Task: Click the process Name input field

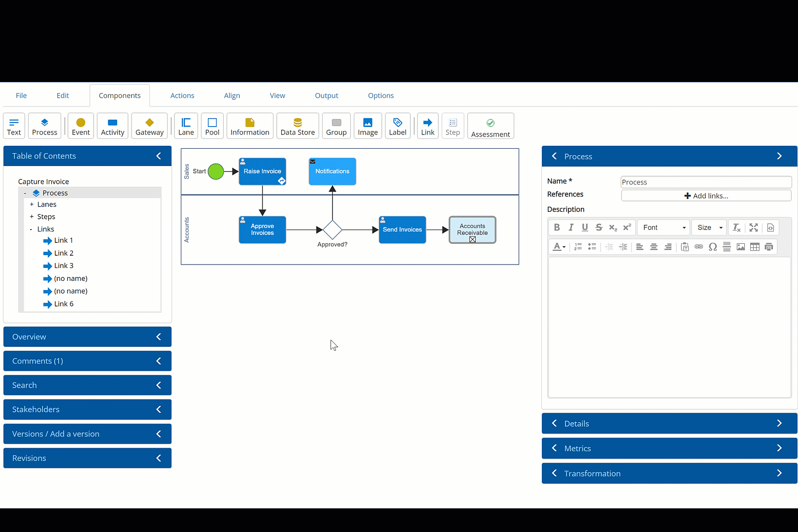Action: 706,182
